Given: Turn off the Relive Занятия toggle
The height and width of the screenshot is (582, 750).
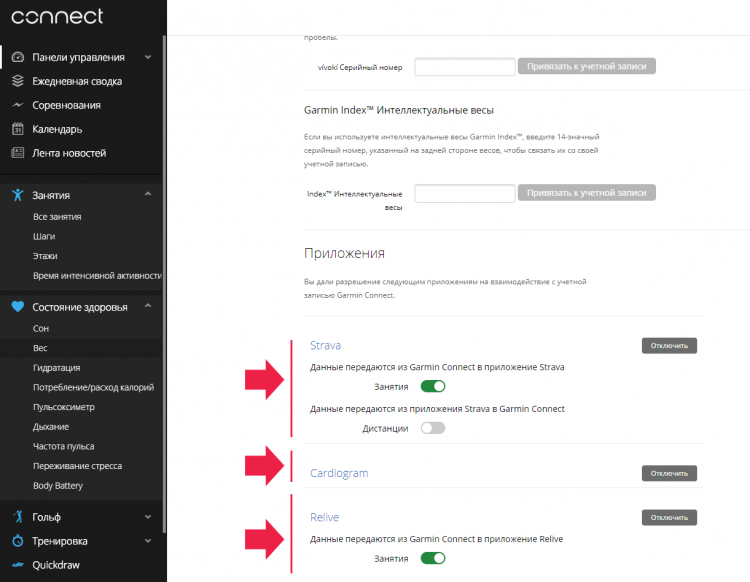Looking at the screenshot, I should [433, 558].
